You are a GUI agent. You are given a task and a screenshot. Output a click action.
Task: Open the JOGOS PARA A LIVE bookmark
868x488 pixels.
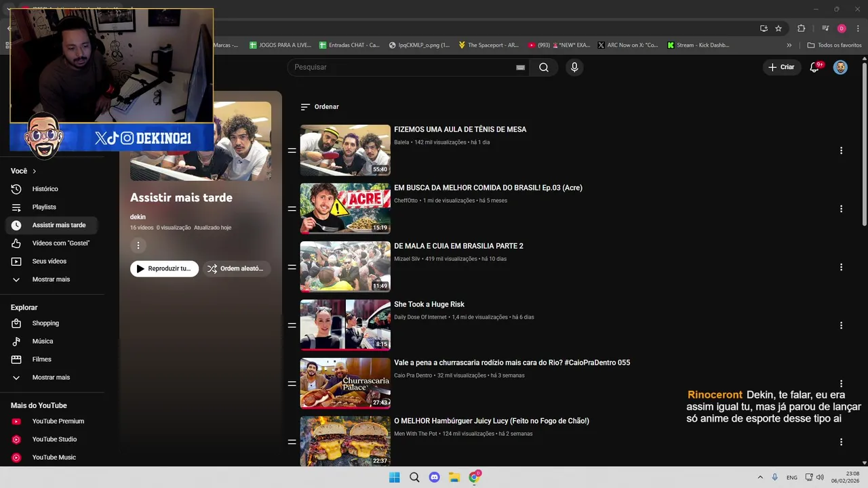(280, 45)
